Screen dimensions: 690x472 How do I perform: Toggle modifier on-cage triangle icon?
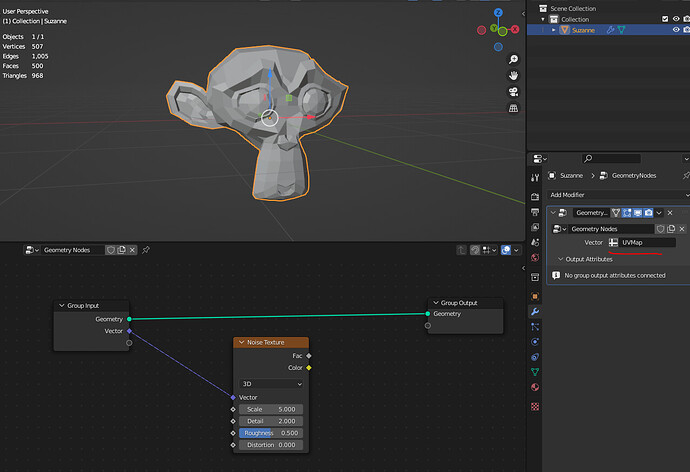click(616, 213)
